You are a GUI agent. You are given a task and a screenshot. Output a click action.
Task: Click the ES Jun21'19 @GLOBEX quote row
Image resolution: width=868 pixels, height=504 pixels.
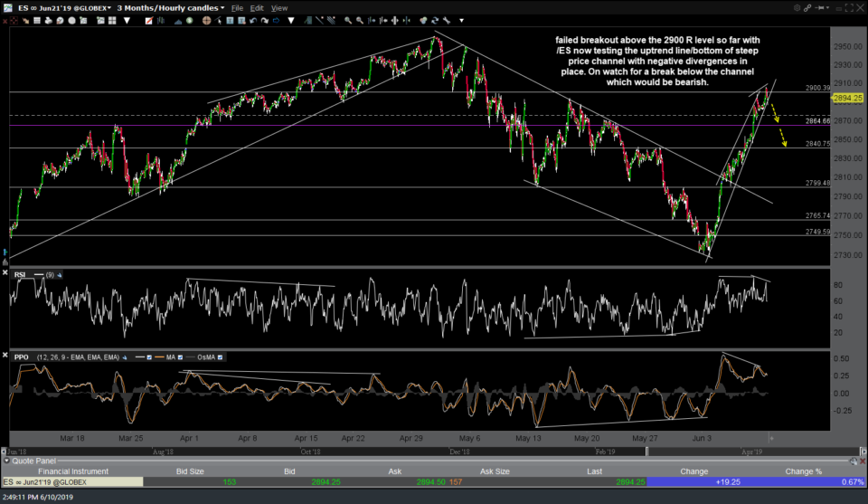point(434,482)
